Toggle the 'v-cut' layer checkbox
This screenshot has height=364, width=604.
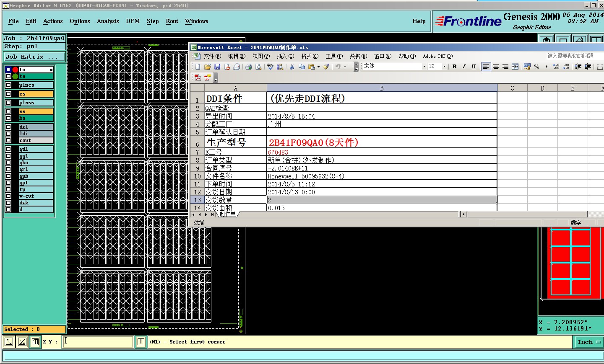tap(8, 196)
